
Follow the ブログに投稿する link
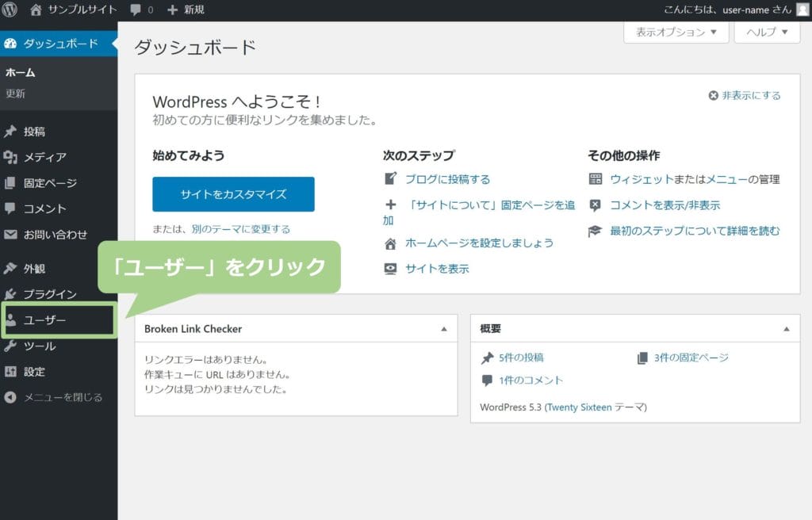447,179
